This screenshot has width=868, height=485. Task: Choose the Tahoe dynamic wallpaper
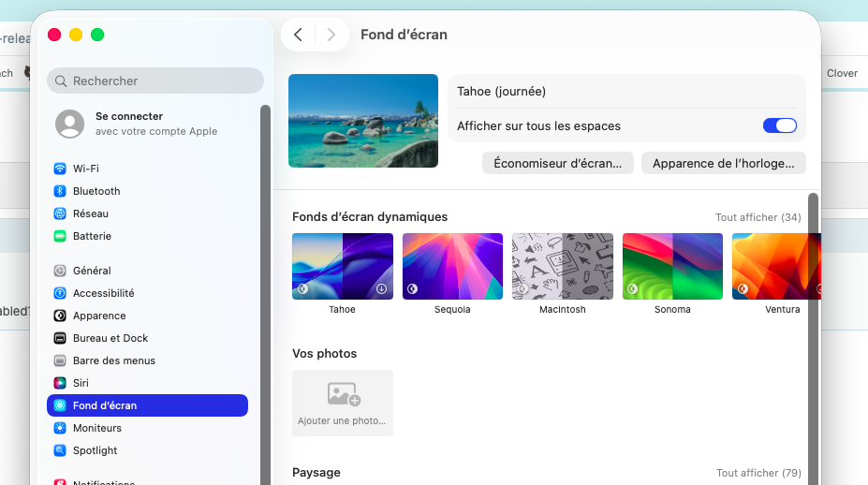point(343,266)
